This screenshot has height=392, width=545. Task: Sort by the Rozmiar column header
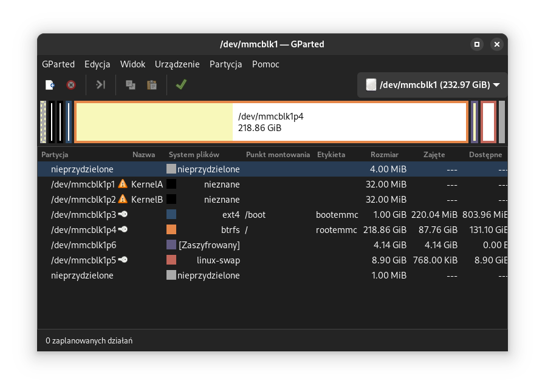point(384,155)
